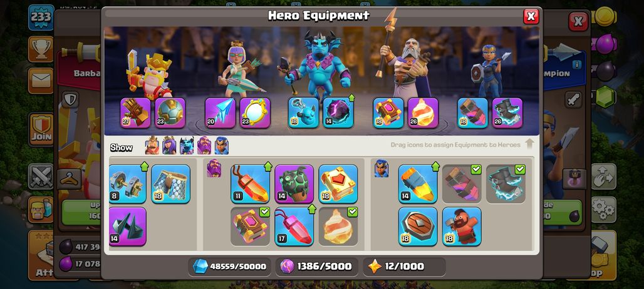Select the checked Electro Boots item

[506, 184]
